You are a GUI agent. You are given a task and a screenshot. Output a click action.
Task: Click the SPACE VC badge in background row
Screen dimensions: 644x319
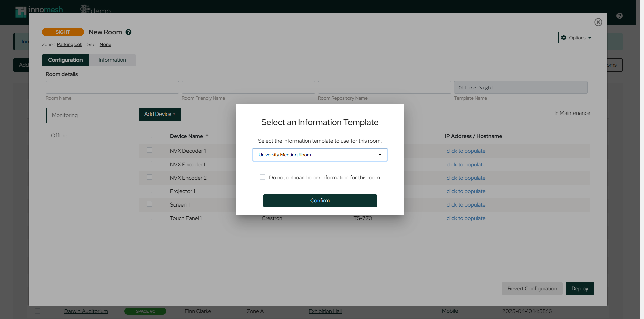click(x=145, y=311)
